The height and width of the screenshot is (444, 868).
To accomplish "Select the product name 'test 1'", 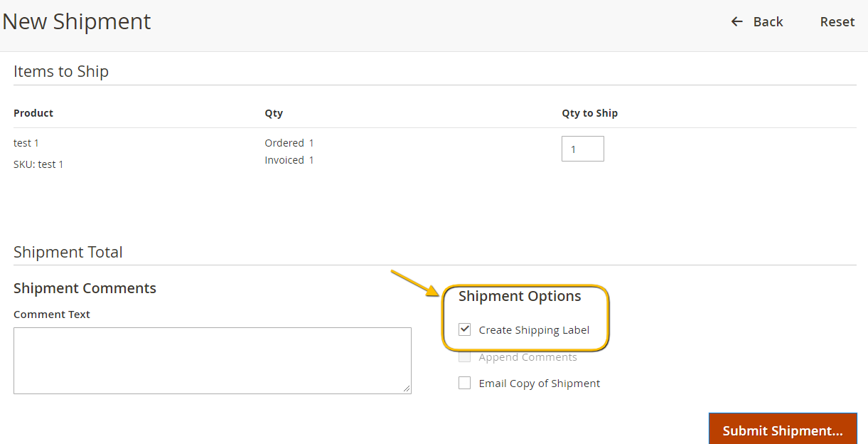I will click(26, 143).
